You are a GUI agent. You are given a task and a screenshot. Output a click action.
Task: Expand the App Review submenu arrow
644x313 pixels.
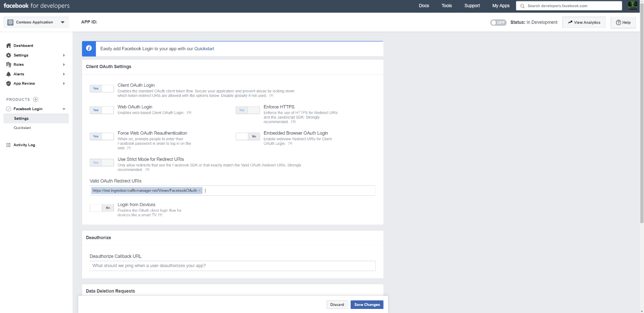[64, 83]
